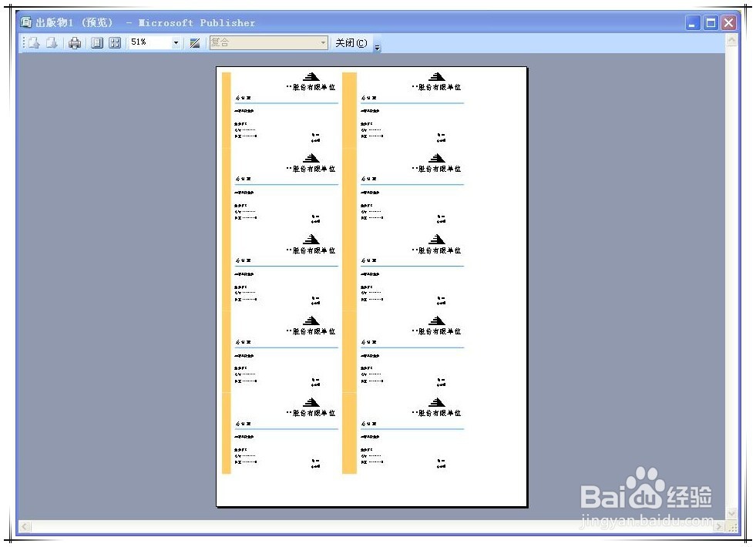The width and height of the screenshot is (756, 547).
Task: Click the 51% zoom value field
Action: 150,42
